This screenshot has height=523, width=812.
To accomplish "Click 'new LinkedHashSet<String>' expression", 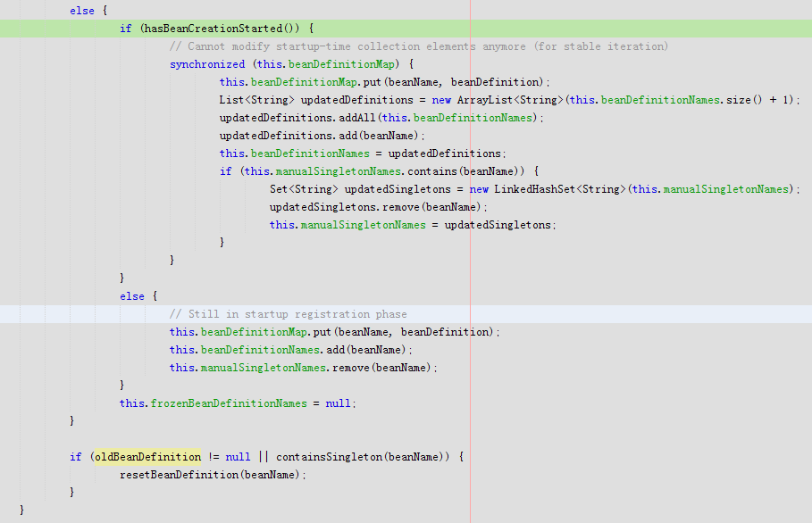I will [x=548, y=189].
